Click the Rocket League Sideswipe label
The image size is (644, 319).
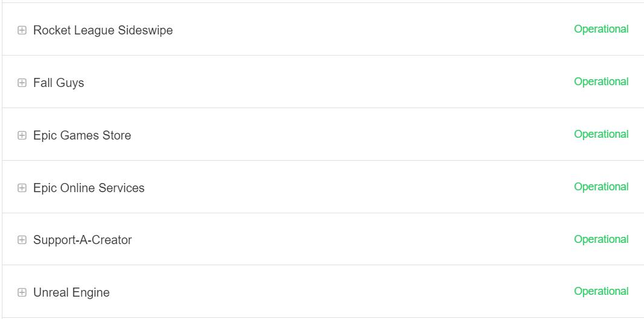[103, 30]
